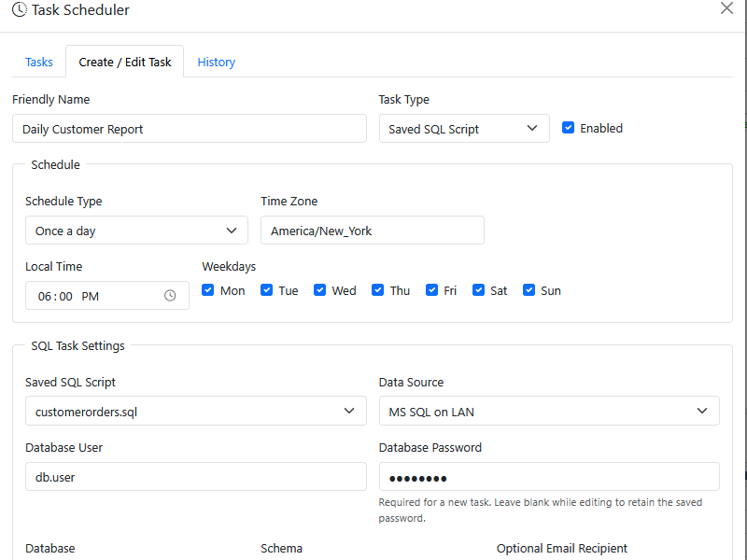The image size is (747, 560).
Task: Click the Database label at bottom
Action: click(50, 549)
